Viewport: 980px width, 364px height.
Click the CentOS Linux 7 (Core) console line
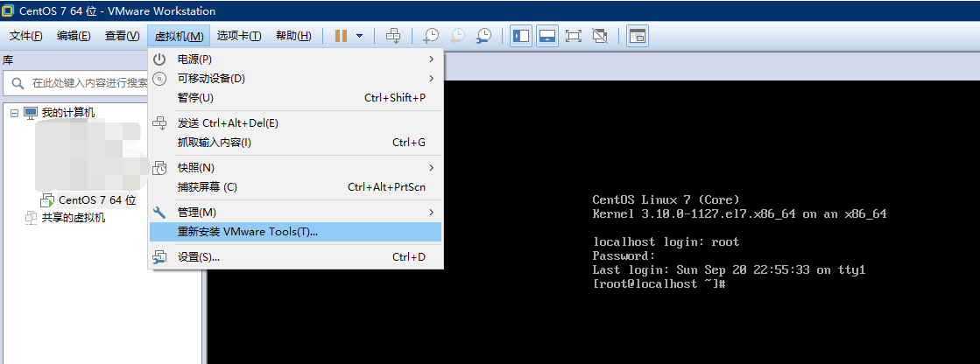click(x=666, y=199)
